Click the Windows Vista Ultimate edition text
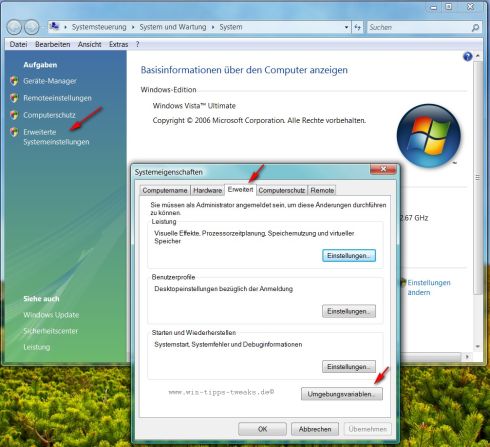The image size is (490, 447). (194, 106)
